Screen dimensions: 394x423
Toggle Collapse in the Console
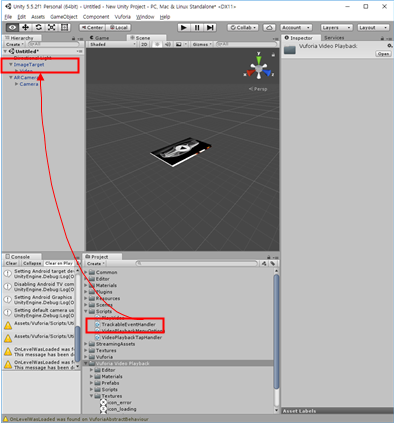pyautogui.click(x=32, y=263)
